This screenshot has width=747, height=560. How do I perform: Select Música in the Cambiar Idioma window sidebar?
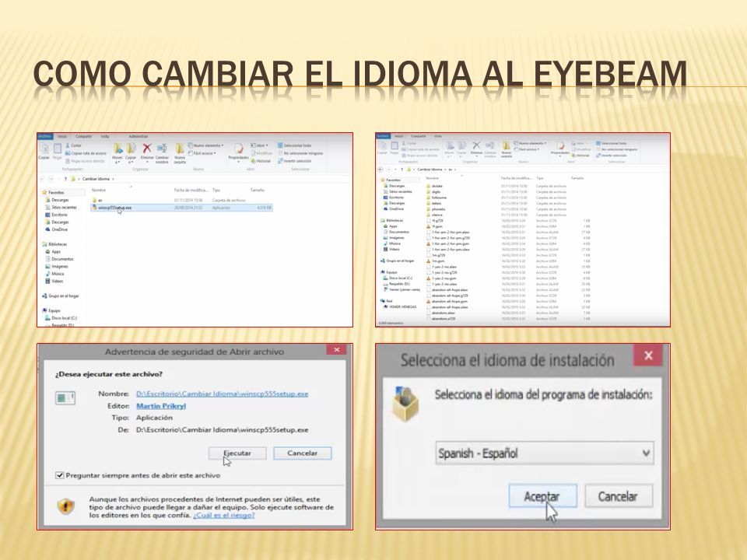(x=54, y=274)
